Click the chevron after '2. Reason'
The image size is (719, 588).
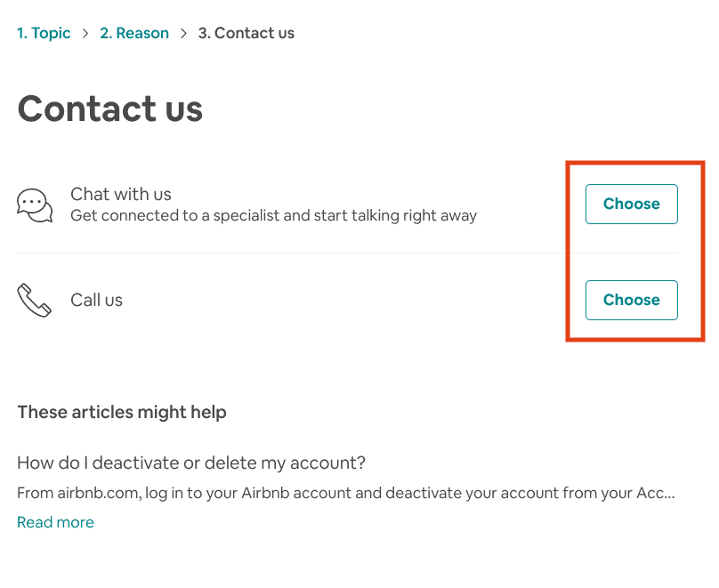[182, 33]
